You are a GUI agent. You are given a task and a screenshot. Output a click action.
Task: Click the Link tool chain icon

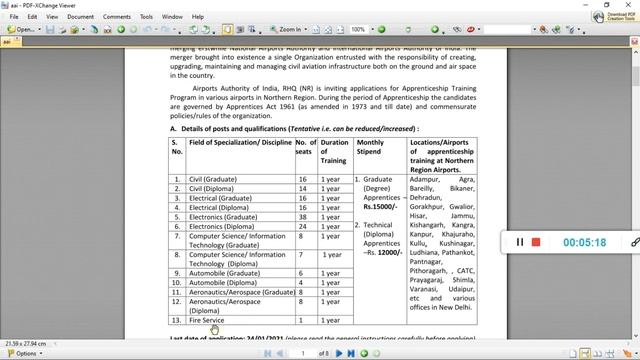coord(457,29)
